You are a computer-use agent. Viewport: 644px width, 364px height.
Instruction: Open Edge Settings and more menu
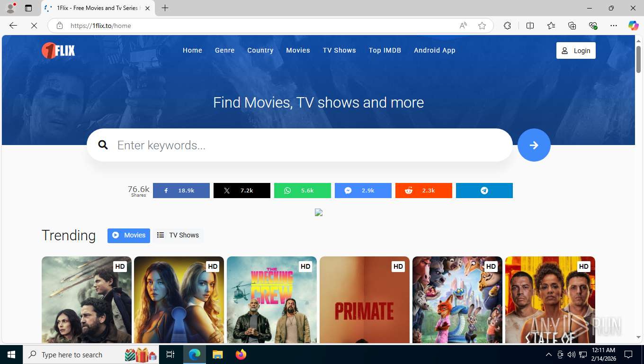(x=614, y=26)
